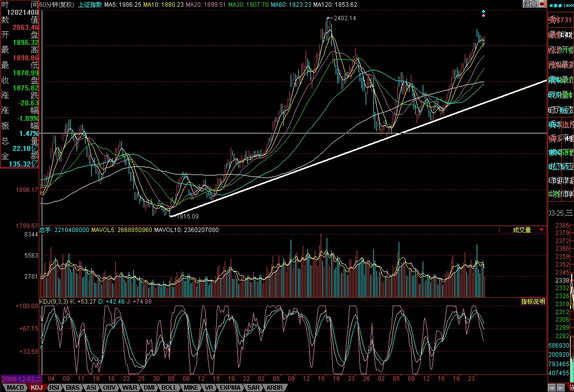Select the BOLL indicator tab
Viewport: 574px width, 392px height.
(x=169, y=388)
